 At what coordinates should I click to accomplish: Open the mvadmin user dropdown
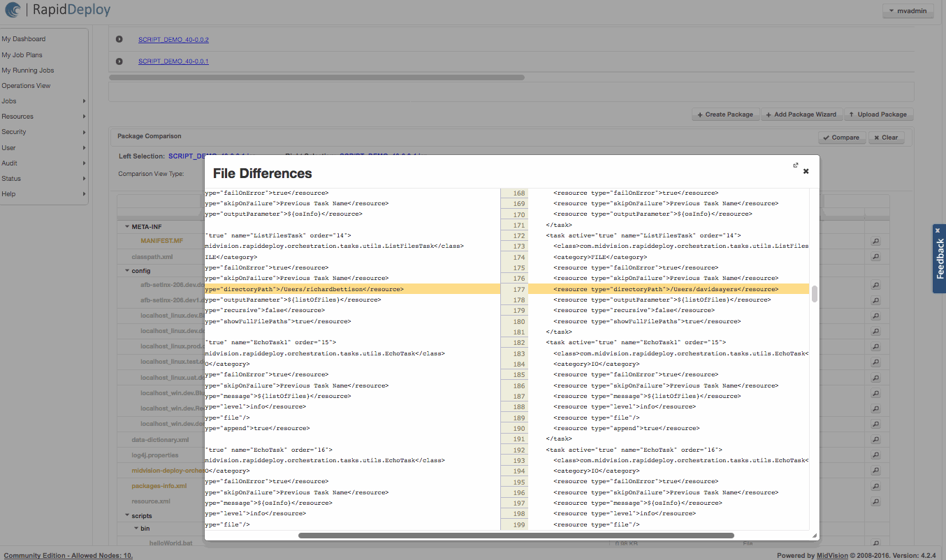pos(908,11)
